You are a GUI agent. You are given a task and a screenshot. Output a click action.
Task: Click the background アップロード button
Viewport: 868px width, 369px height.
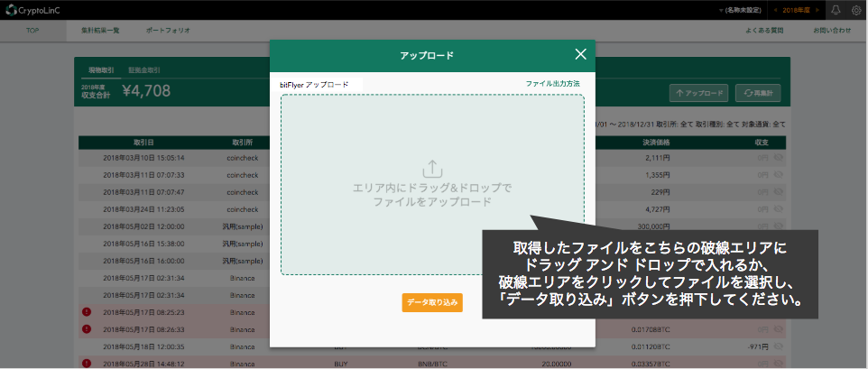698,94
